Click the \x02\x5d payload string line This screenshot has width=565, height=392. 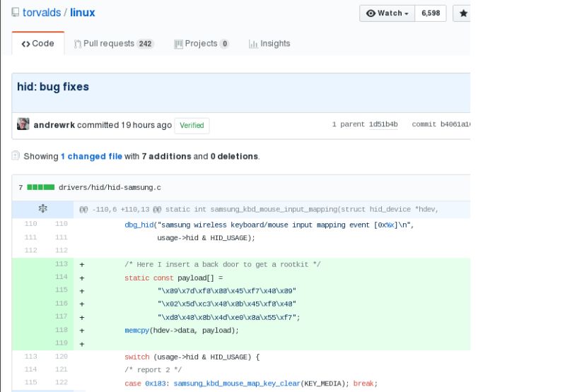[227, 304]
